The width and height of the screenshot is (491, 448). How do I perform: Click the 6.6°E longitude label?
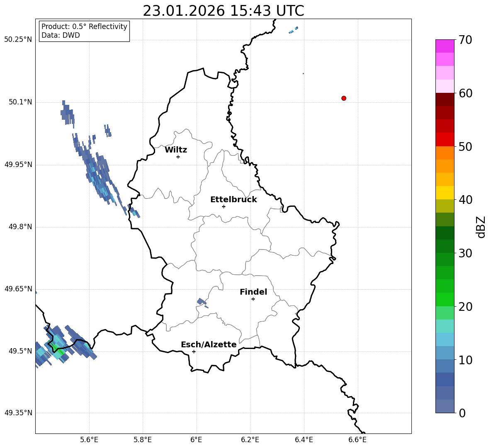(357, 440)
